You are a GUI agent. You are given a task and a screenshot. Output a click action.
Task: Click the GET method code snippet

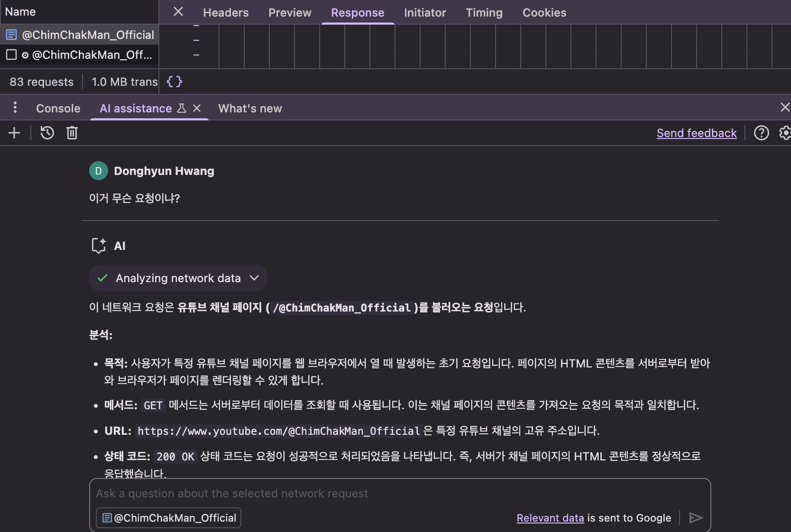(153, 405)
